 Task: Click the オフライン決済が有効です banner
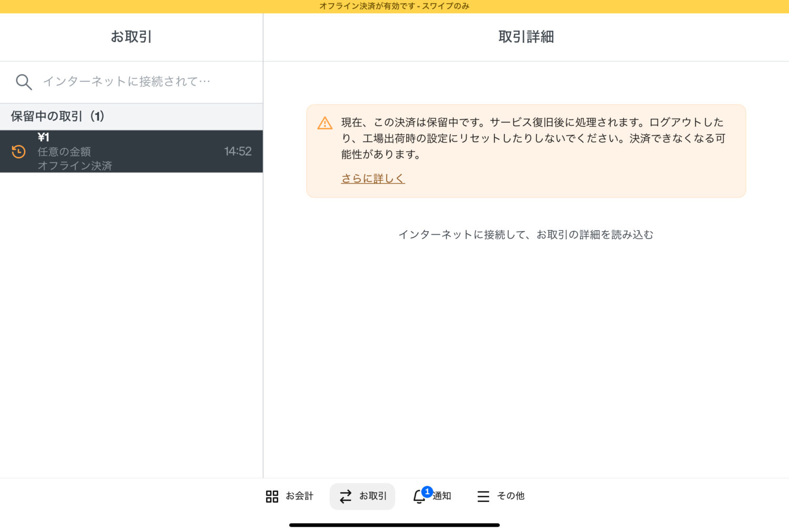pos(394,6)
